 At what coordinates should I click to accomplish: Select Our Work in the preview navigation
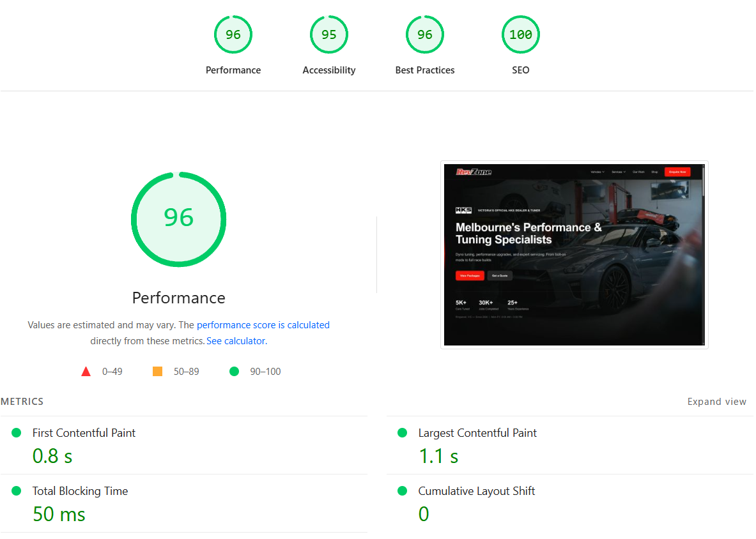pyautogui.click(x=638, y=172)
